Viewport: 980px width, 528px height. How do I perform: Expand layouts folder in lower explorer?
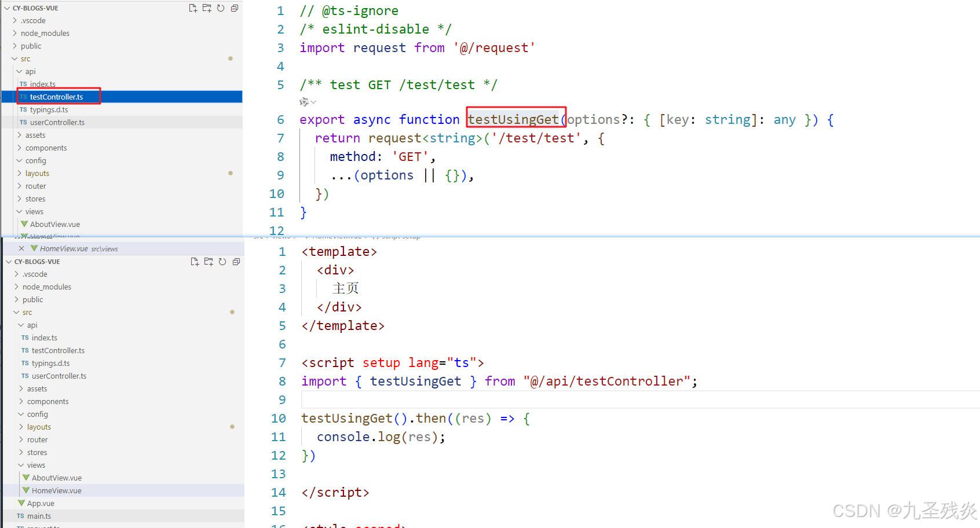(x=124, y=427)
